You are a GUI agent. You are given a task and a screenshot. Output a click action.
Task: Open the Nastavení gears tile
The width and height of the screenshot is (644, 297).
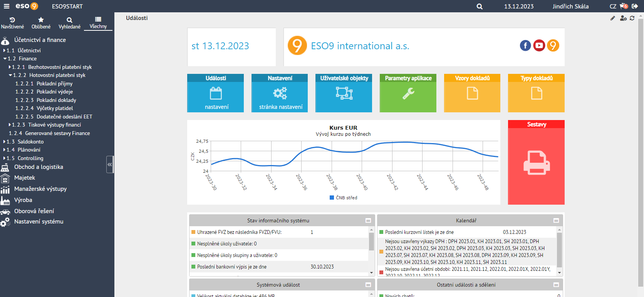(280, 93)
